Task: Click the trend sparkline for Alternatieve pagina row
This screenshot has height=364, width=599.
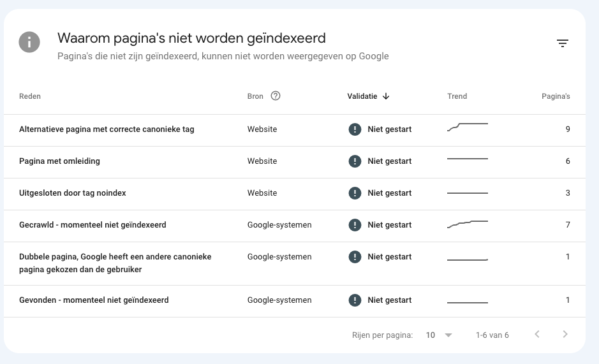Action: 467,127
